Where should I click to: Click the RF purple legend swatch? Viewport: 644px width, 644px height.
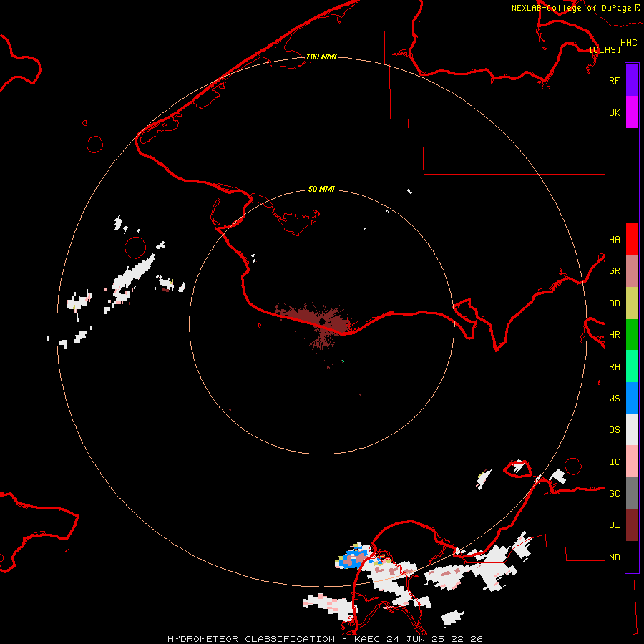[x=632, y=80]
